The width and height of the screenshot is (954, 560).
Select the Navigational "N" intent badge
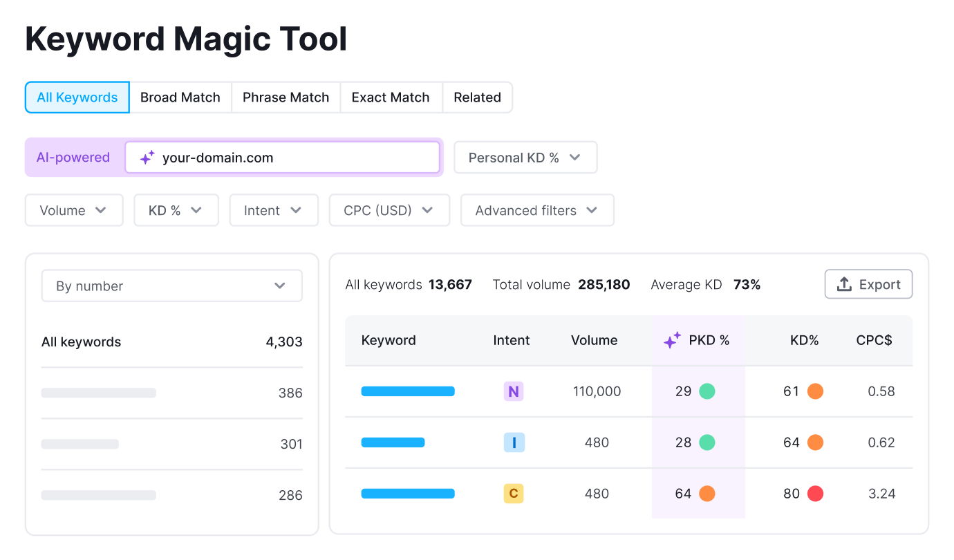(513, 391)
